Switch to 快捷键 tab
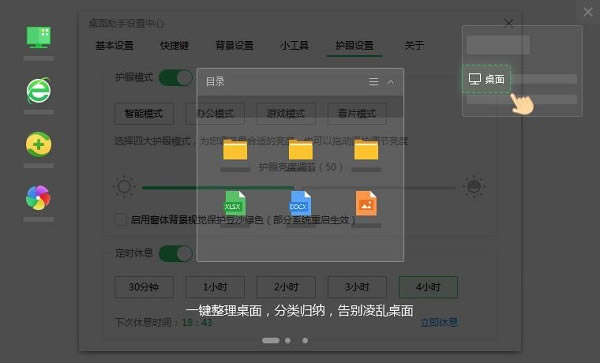This screenshot has width=600, height=363. (x=174, y=46)
